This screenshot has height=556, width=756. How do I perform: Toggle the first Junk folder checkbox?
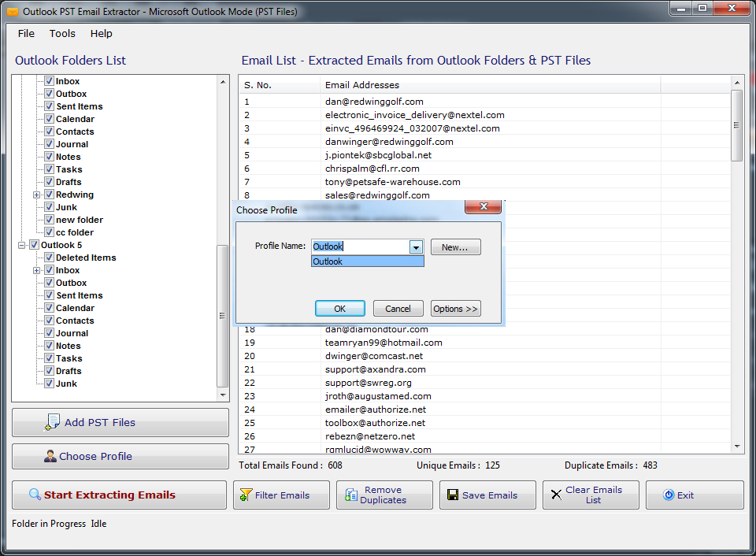[x=49, y=207]
